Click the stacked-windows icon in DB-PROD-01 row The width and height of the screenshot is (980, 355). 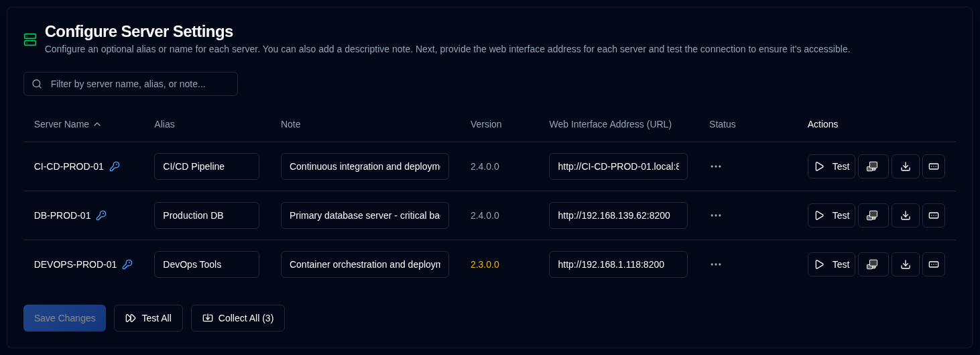pyautogui.click(x=873, y=215)
